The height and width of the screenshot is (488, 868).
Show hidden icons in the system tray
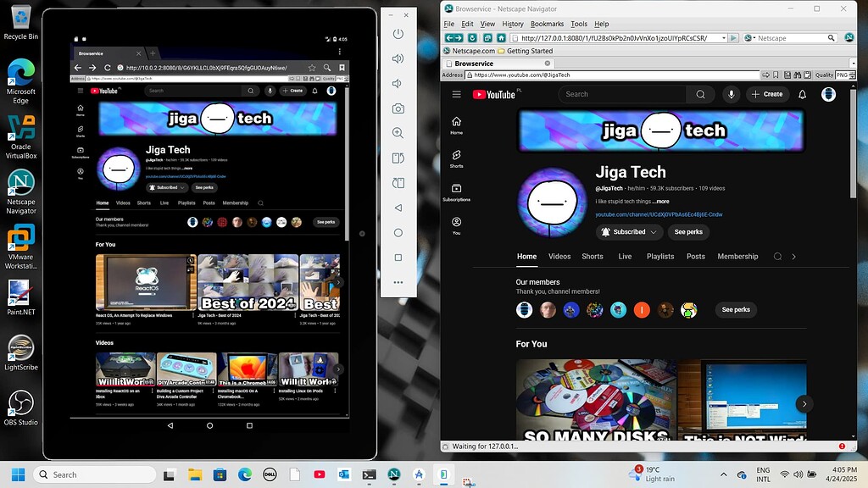[x=724, y=474]
